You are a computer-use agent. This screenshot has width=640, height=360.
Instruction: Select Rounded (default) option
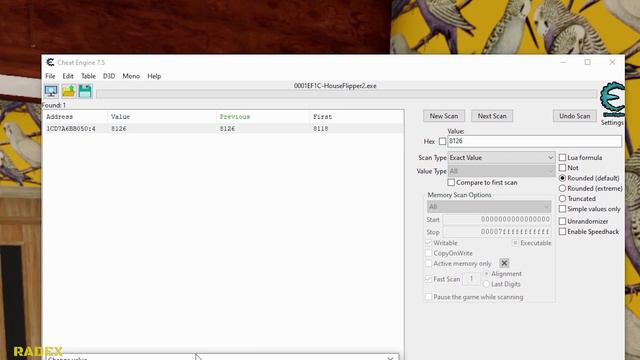point(562,178)
